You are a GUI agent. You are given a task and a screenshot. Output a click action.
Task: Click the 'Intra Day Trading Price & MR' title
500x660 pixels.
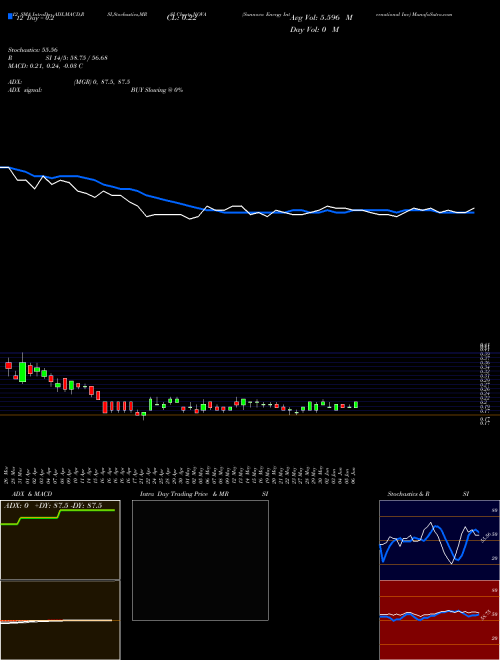click(184, 494)
